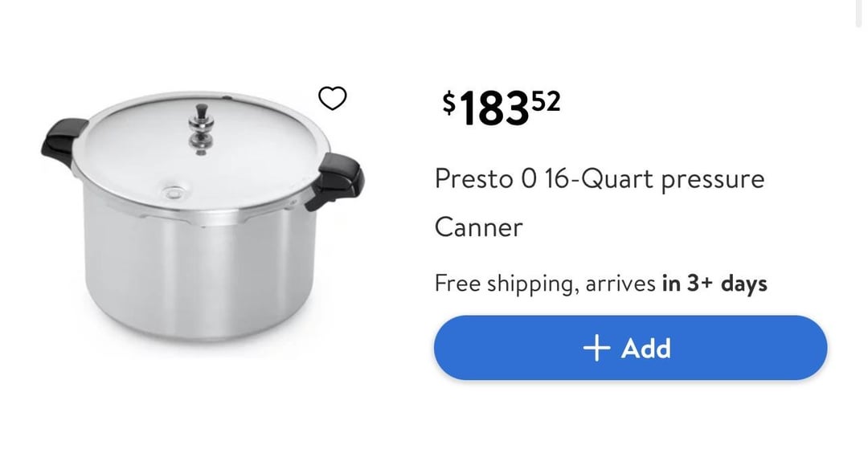The image size is (868, 449).
Task: Open the Presto 0 16-Quart pressure title
Action: 600,179
